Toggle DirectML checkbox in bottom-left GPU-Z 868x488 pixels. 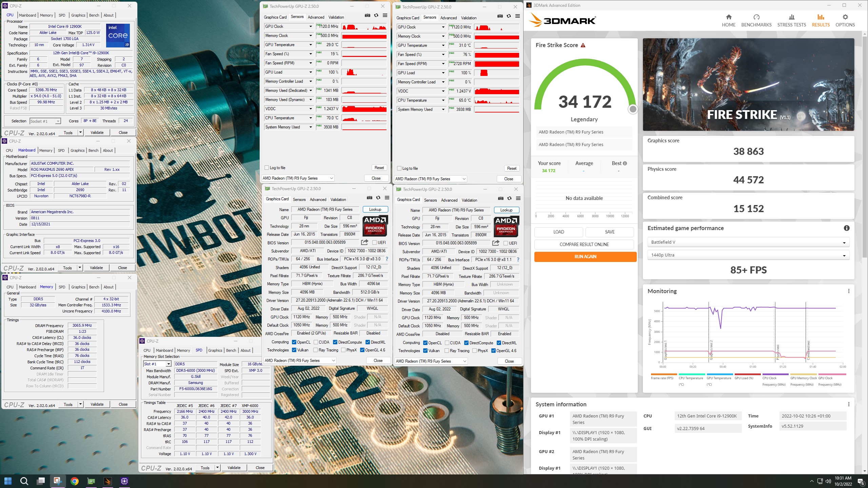pos(368,342)
